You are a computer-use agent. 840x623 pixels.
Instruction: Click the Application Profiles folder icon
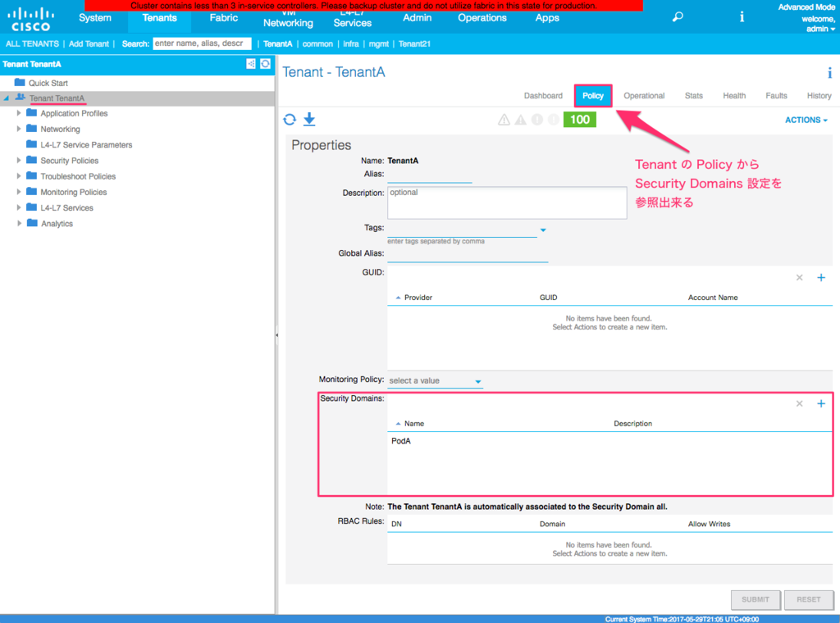32,113
